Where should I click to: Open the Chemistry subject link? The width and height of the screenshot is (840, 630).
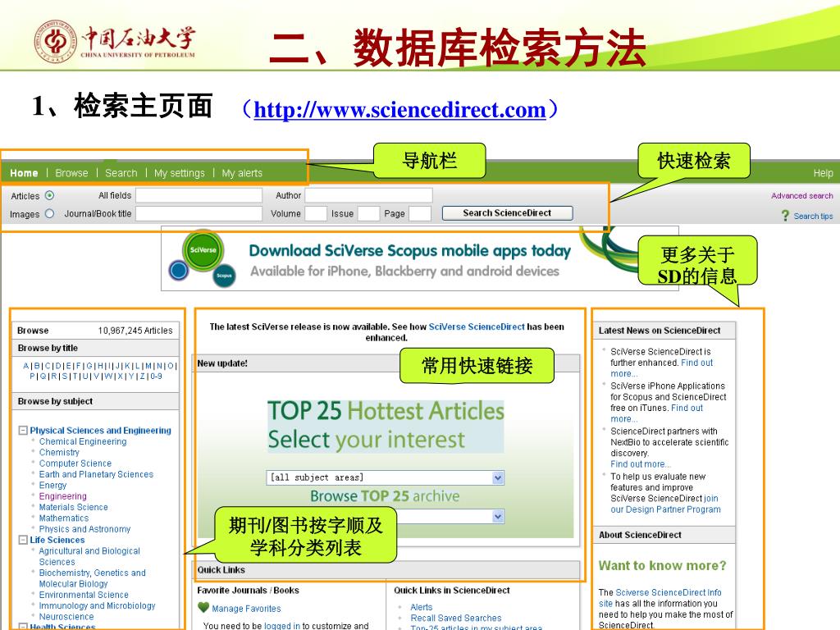[x=59, y=452]
